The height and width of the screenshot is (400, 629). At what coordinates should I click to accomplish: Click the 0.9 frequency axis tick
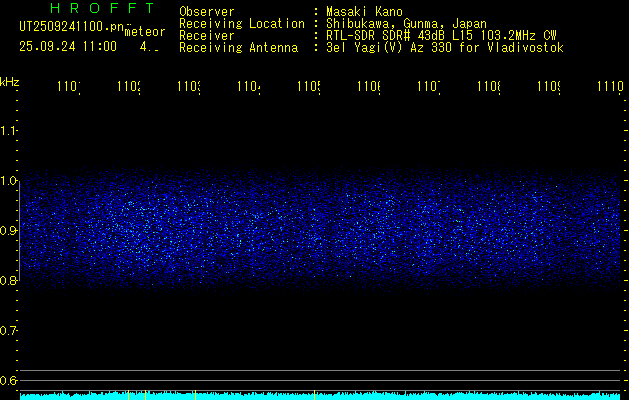point(9,231)
